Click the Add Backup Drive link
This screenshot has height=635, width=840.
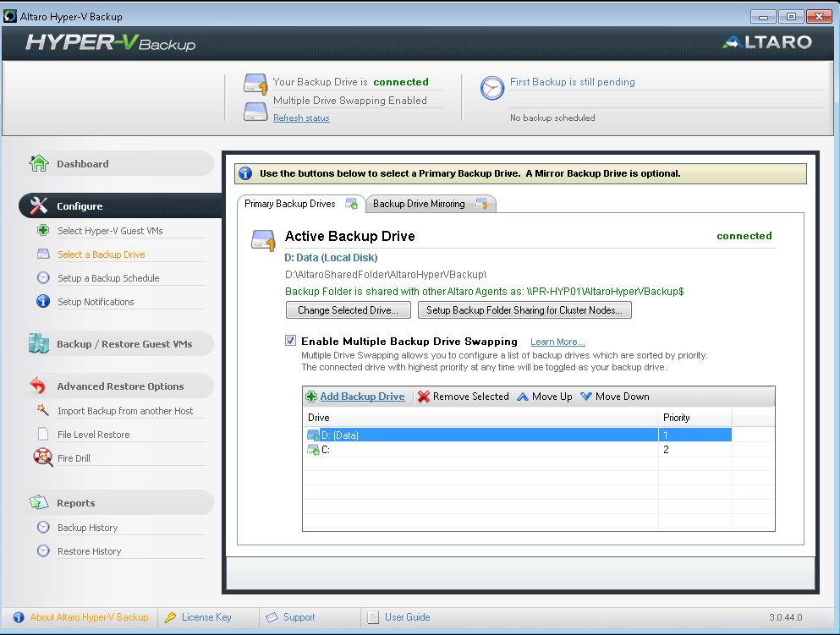point(362,397)
